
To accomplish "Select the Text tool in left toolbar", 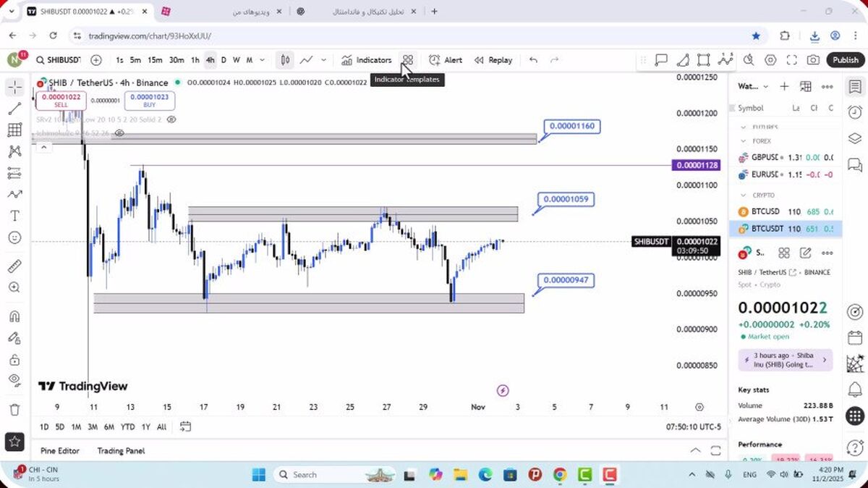I will (x=14, y=216).
